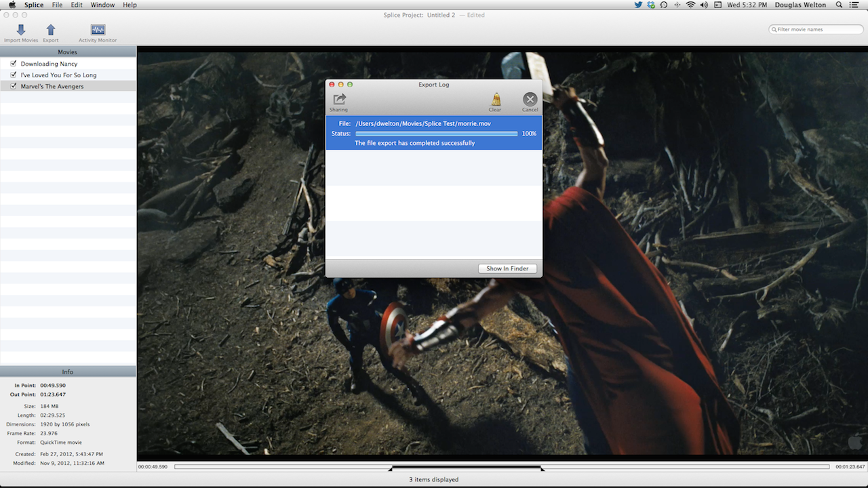Click the menu bar clock Wed 5:32 PM
The height and width of the screenshot is (488, 868).
749,5
